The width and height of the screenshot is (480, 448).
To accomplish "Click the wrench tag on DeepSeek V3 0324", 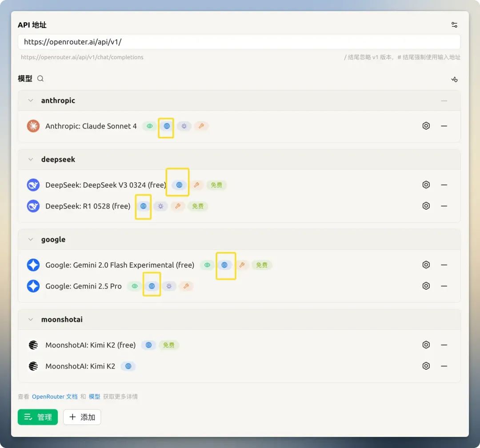I will pos(196,185).
